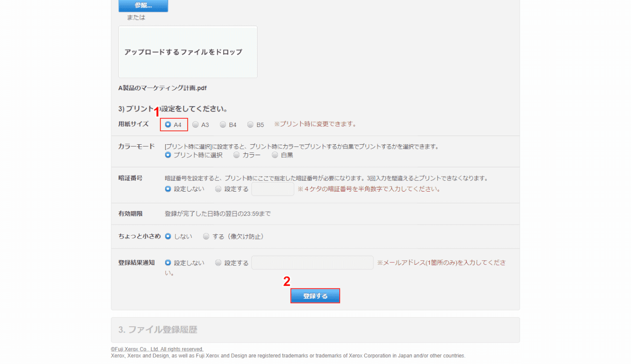Click the 登録が完了した日時の翌日の23:59まで text
631x364 pixels.
217,213
